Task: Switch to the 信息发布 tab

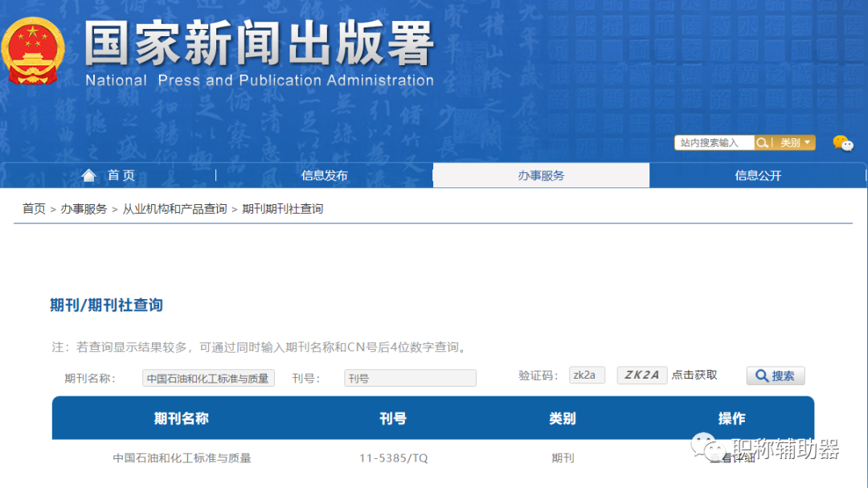Action: click(x=324, y=174)
